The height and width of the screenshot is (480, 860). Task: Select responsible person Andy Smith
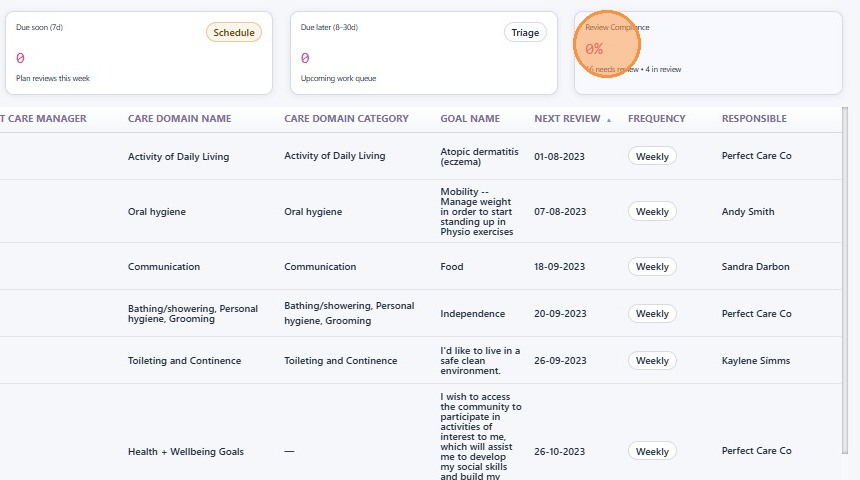coord(748,212)
